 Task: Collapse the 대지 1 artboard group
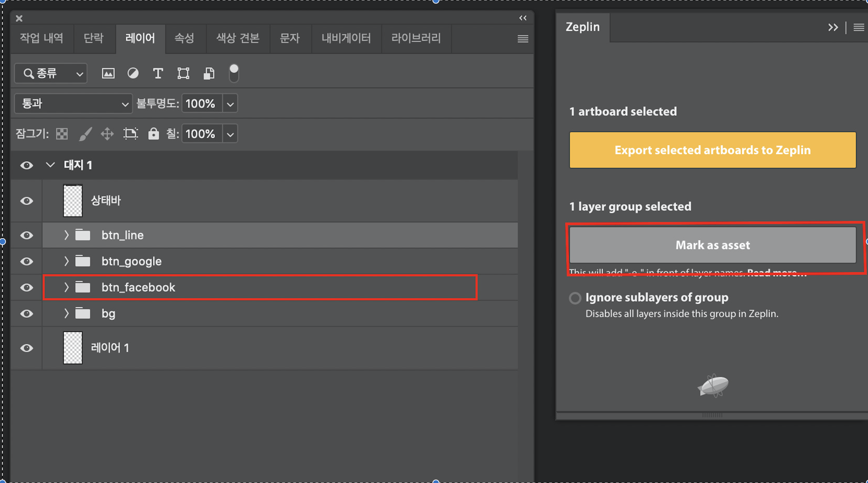(50, 165)
